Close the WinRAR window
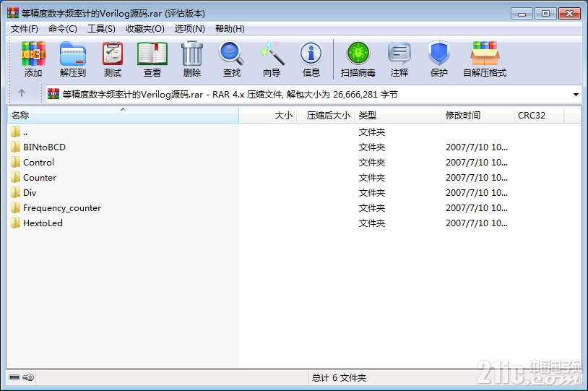The width and height of the screenshot is (588, 391). pos(570,14)
